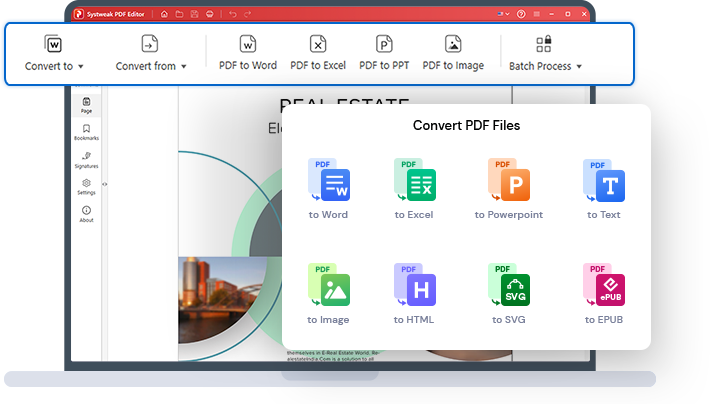Open the Convert from dropdown
This screenshot has width=711, height=404.
(151, 53)
